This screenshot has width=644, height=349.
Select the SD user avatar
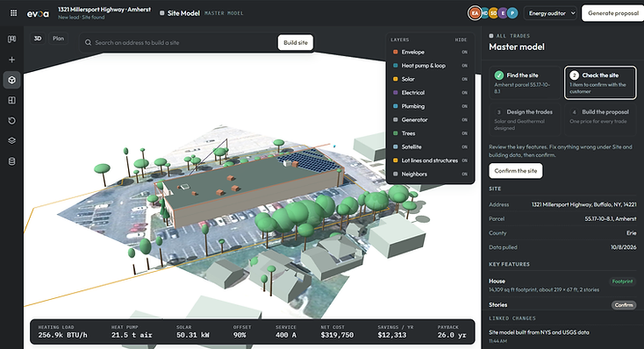494,13
